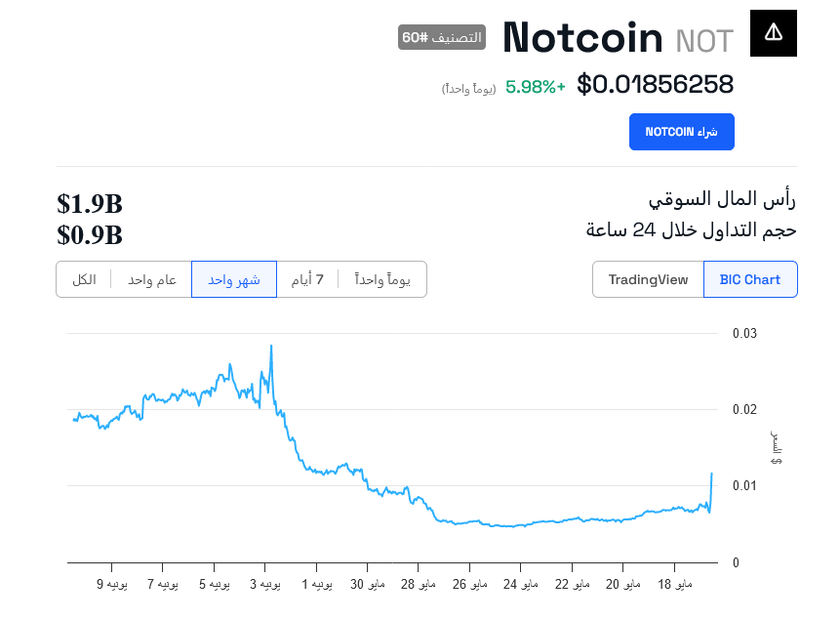Click the chart price peak near يونيه 3
The height and width of the screenshot is (620, 840).
click(270, 347)
